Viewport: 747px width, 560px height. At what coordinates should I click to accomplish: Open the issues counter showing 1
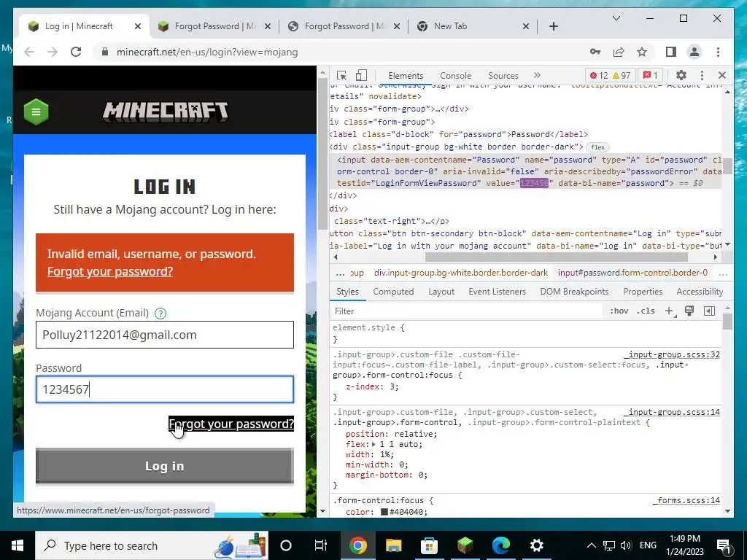click(650, 75)
